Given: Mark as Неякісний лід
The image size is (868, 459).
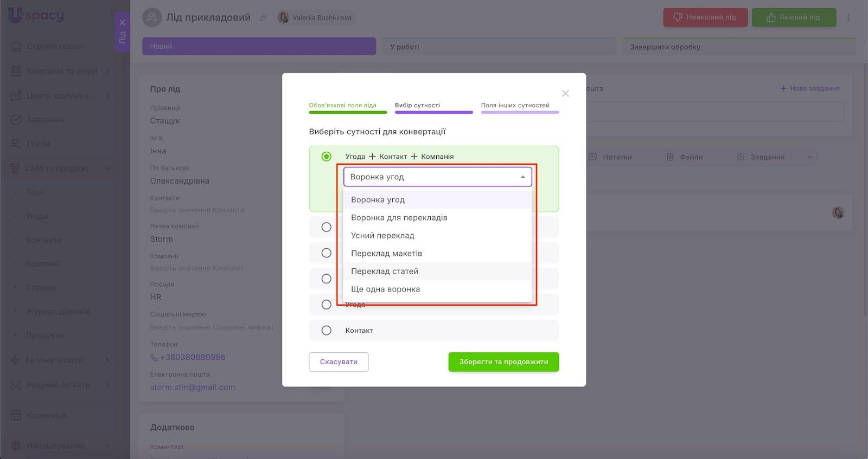Looking at the screenshot, I should point(705,17).
